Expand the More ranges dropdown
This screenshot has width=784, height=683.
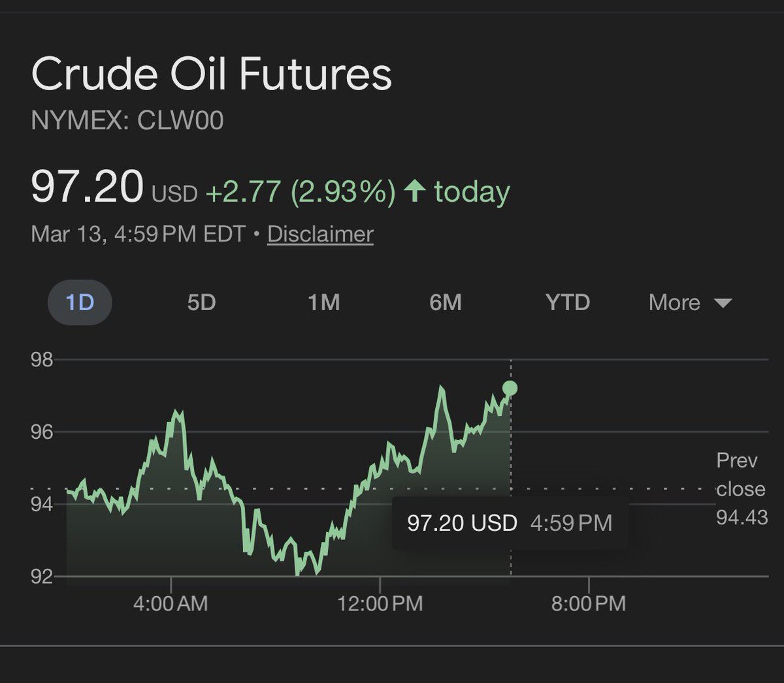[x=689, y=303]
